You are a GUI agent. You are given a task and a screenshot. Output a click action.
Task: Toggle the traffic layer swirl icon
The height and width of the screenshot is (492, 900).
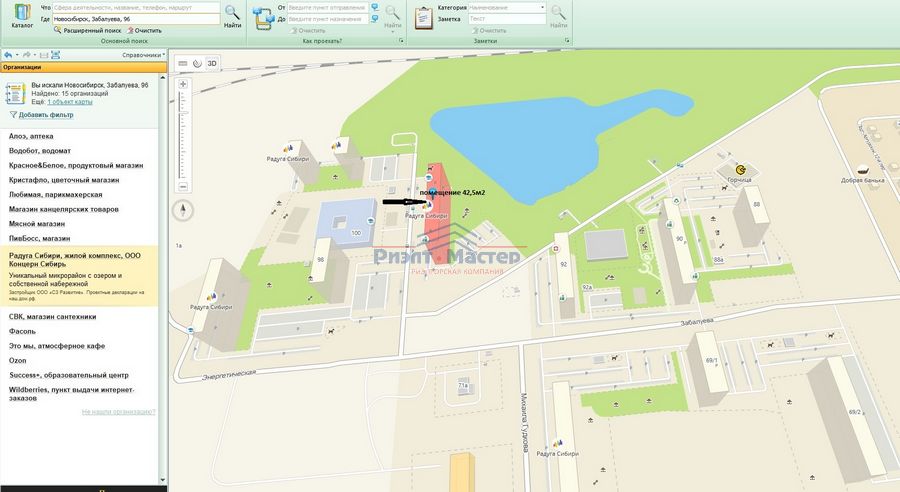pos(197,63)
